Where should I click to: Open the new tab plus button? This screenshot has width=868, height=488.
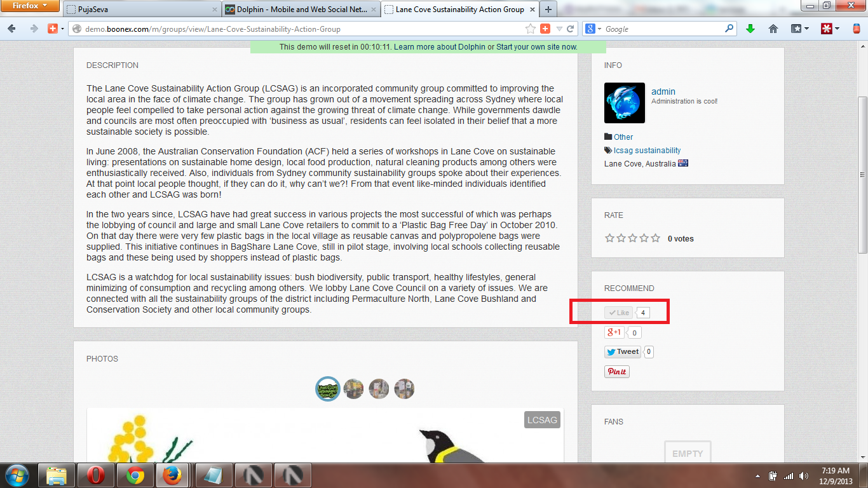click(x=548, y=10)
